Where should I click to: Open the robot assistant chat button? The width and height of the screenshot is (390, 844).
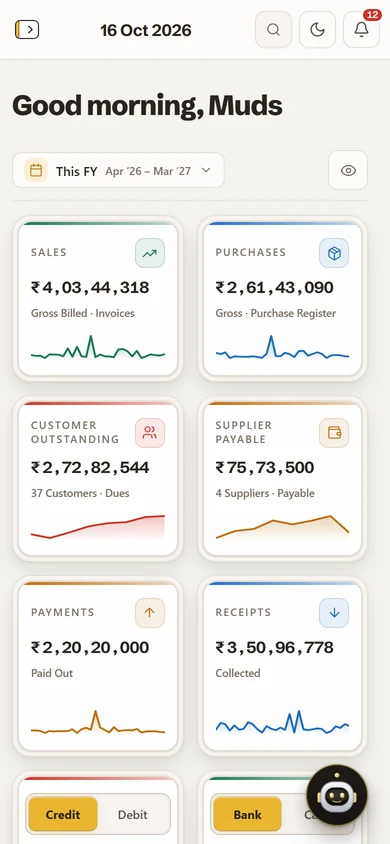337,796
